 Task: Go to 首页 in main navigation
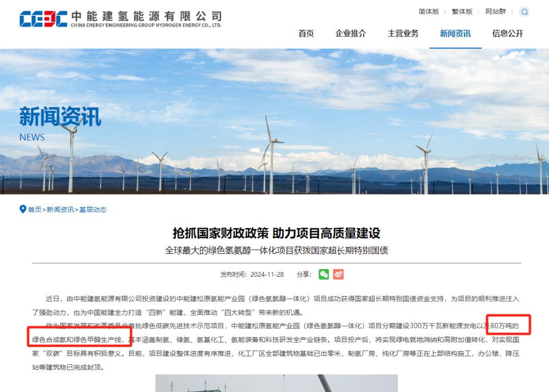point(306,34)
